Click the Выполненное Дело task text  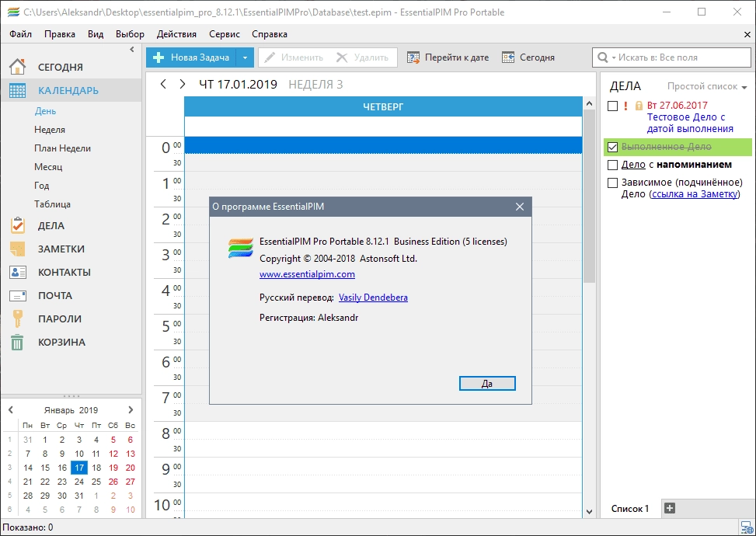point(667,147)
